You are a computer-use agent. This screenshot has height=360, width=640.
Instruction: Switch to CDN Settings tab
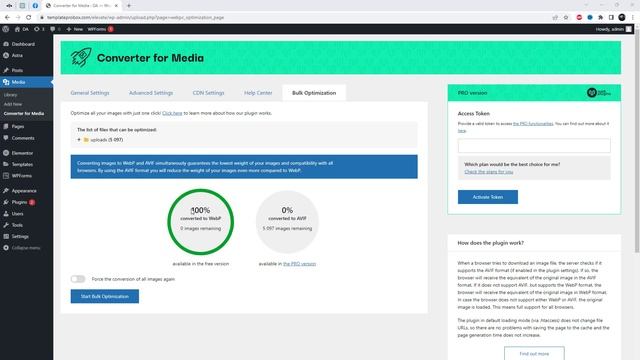[209, 93]
